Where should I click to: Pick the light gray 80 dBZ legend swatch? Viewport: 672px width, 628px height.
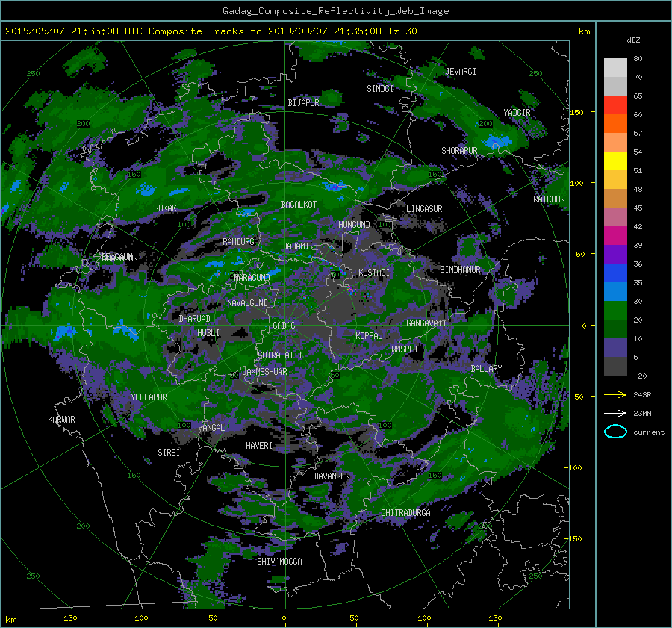coord(615,67)
